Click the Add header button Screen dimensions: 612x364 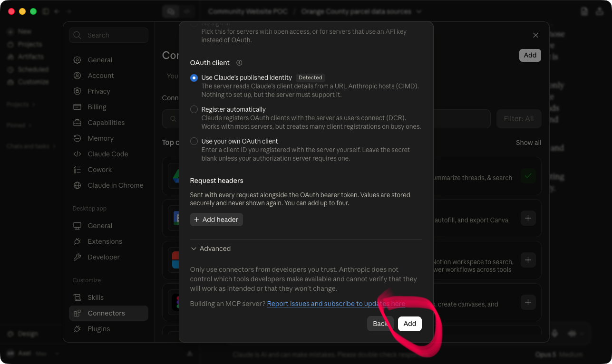216,220
